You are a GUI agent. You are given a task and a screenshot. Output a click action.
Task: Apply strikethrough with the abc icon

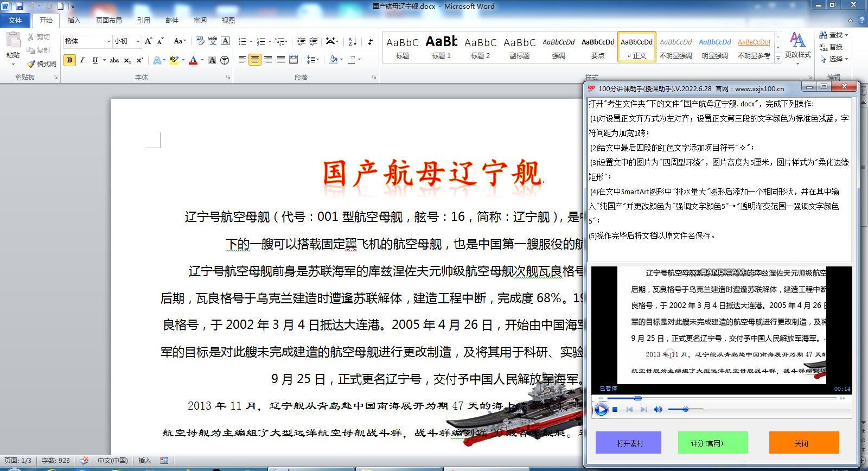[x=114, y=60]
